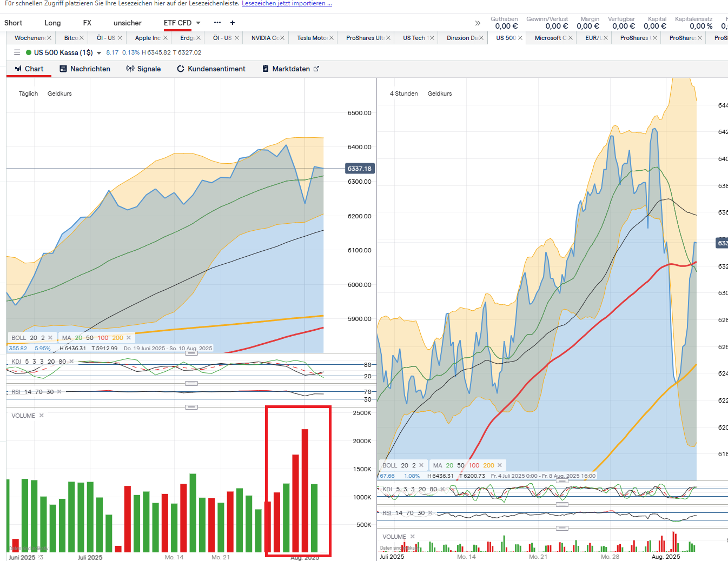The width and height of the screenshot is (728, 561).
Task: Expand the ETF CFD watchlist dropdown arrow
Action: (198, 23)
